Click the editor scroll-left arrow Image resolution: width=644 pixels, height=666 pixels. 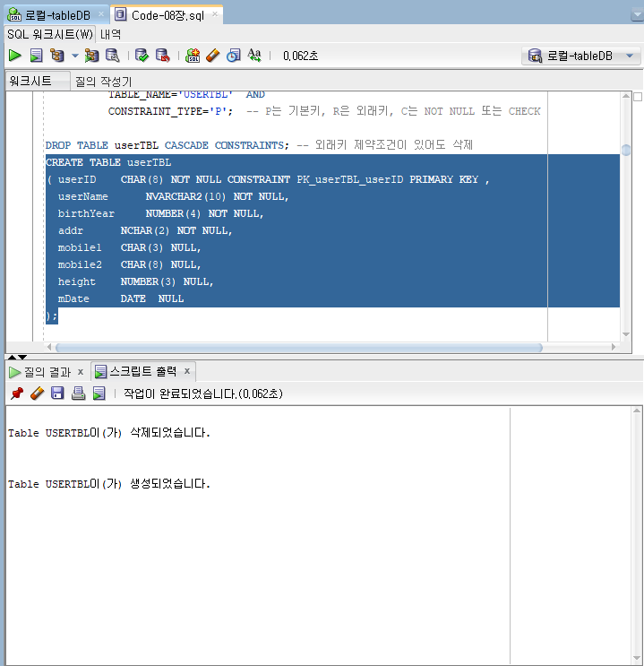(x=49, y=347)
